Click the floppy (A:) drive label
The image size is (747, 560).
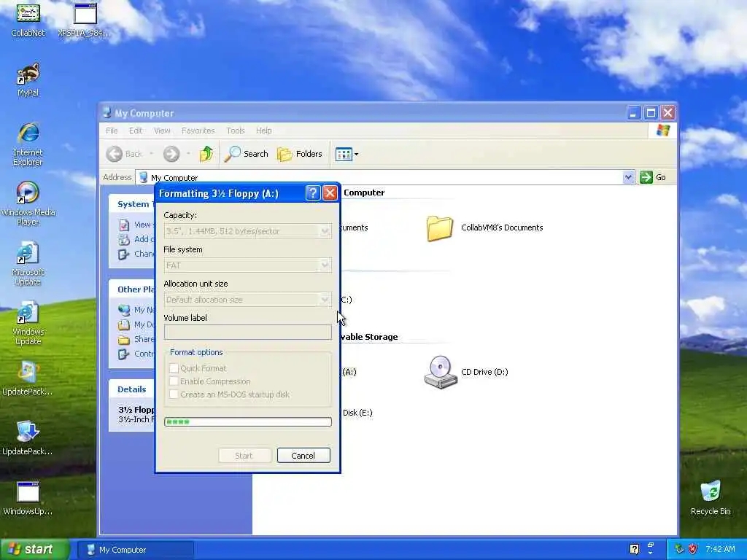[x=349, y=372]
